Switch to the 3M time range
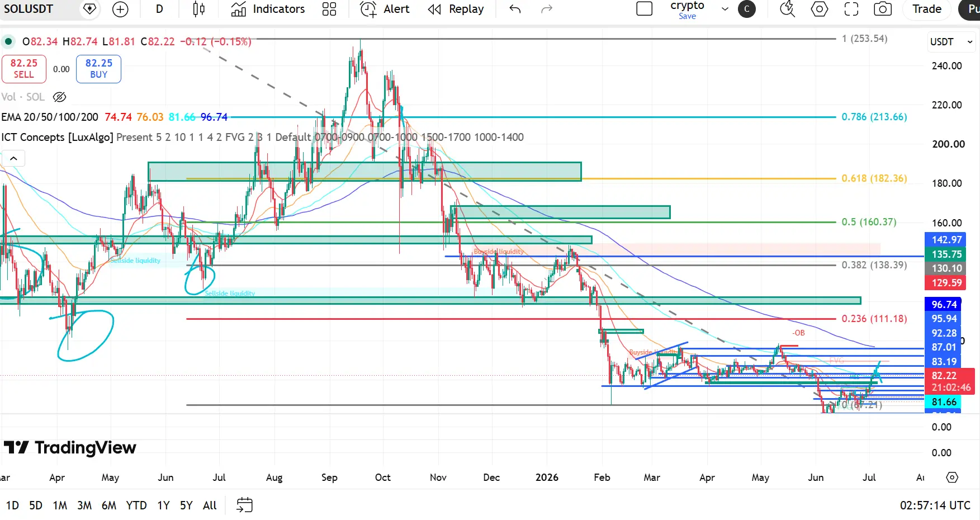The image size is (980, 520). click(84, 505)
